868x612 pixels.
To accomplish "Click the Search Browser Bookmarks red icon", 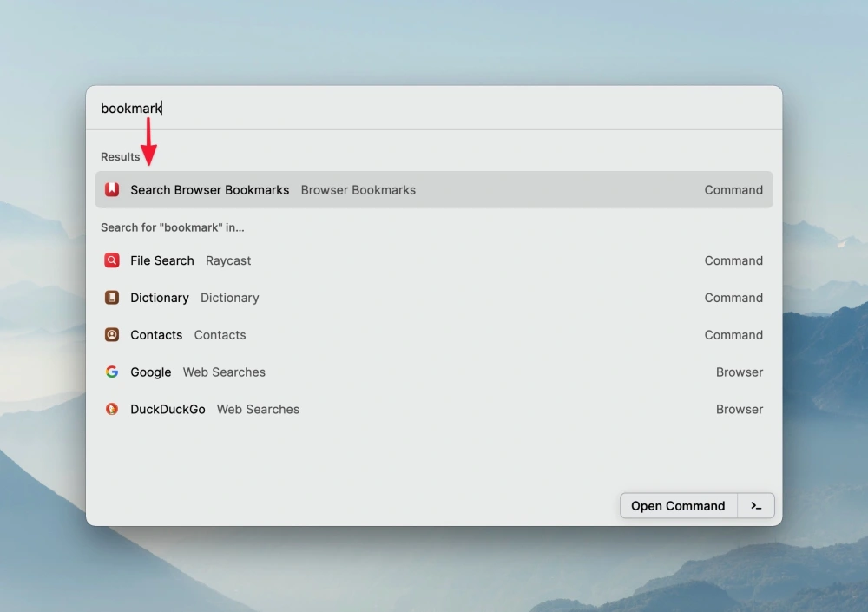I will pos(112,189).
